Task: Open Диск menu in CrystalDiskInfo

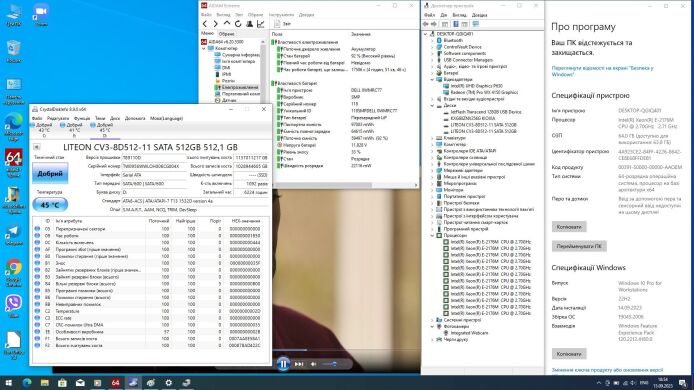Action: [115, 118]
